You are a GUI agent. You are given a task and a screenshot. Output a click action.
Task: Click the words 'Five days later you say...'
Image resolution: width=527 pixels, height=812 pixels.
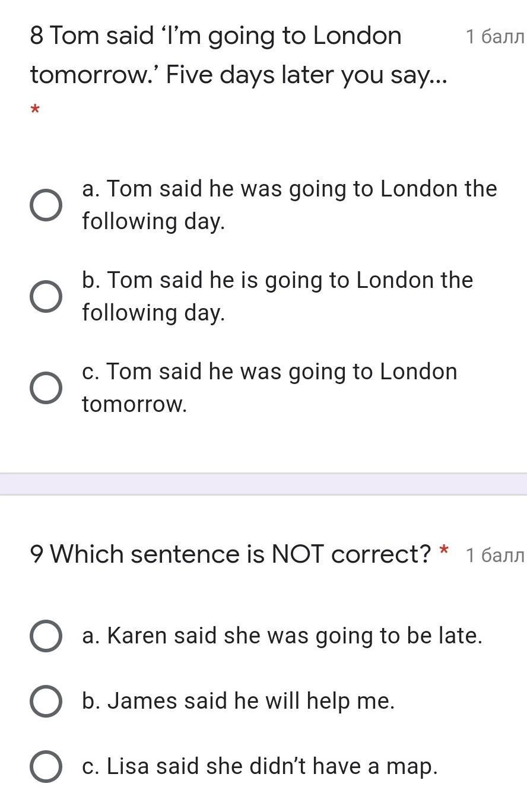[306, 75]
